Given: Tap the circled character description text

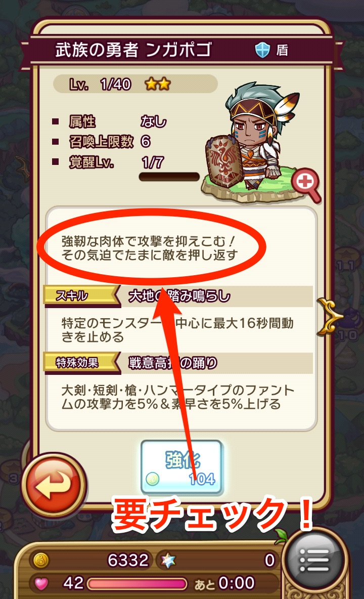Looking at the screenshot, I should 150,248.
